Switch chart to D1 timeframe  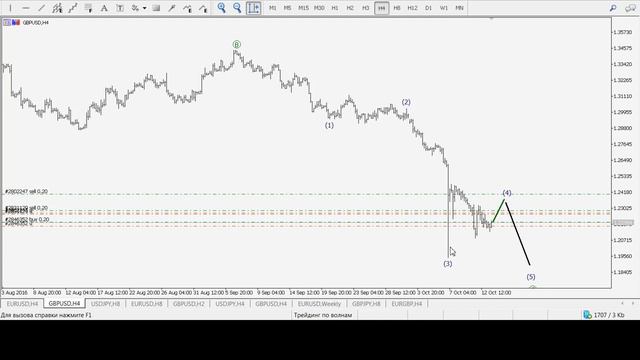click(x=428, y=8)
